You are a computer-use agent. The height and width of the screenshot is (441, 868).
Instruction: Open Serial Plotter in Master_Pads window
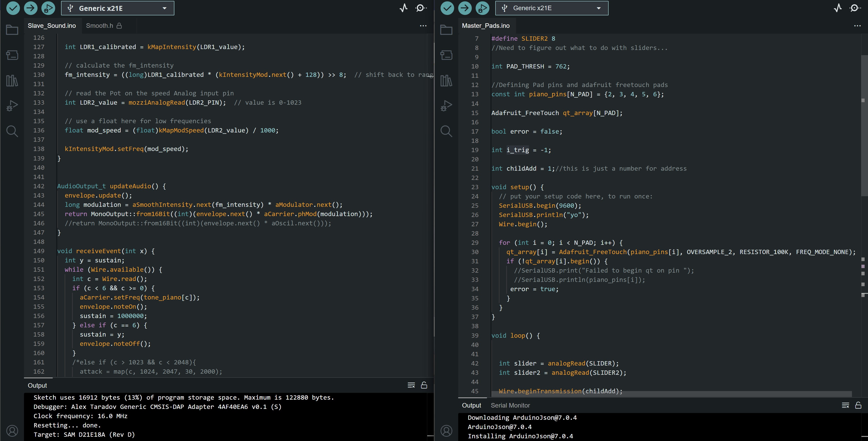pyautogui.click(x=838, y=8)
